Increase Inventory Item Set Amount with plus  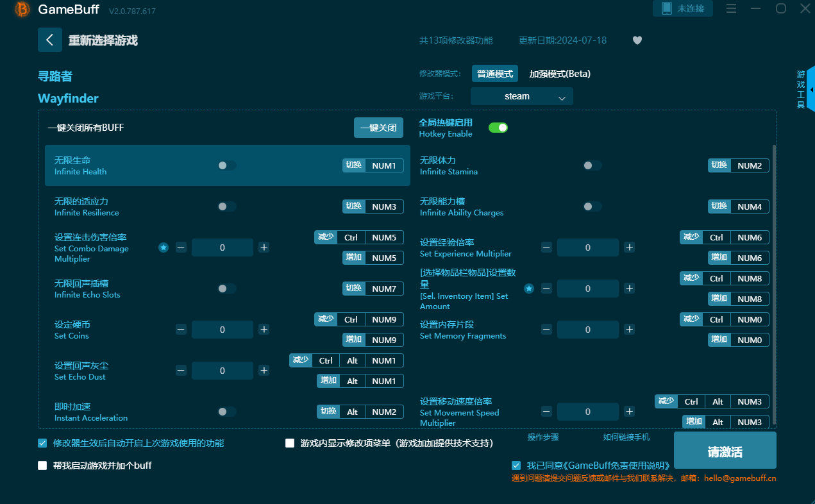[x=630, y=289]
